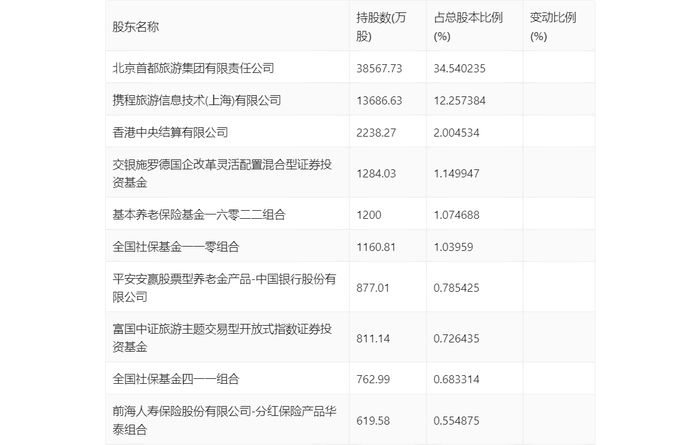Click shareholding value 13686.63

click(379, 100)
